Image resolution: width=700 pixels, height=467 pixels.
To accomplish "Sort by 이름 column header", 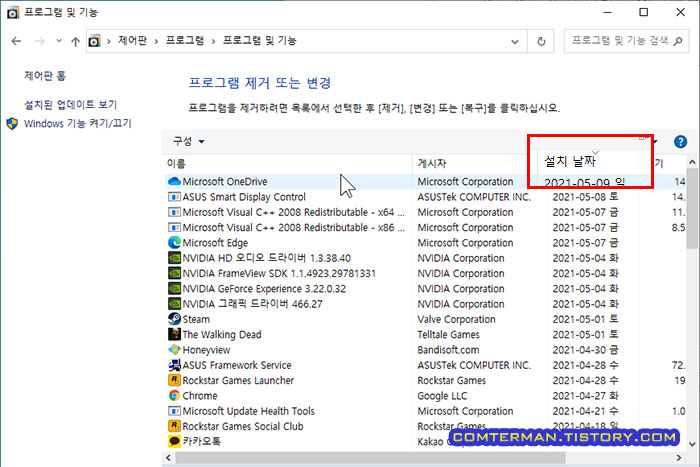I will click(176, 164).
